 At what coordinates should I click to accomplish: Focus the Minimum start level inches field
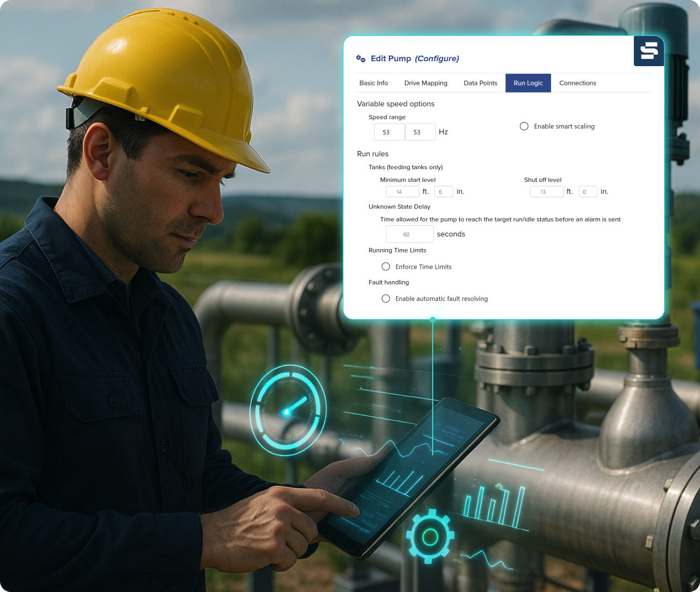[444, 192]
